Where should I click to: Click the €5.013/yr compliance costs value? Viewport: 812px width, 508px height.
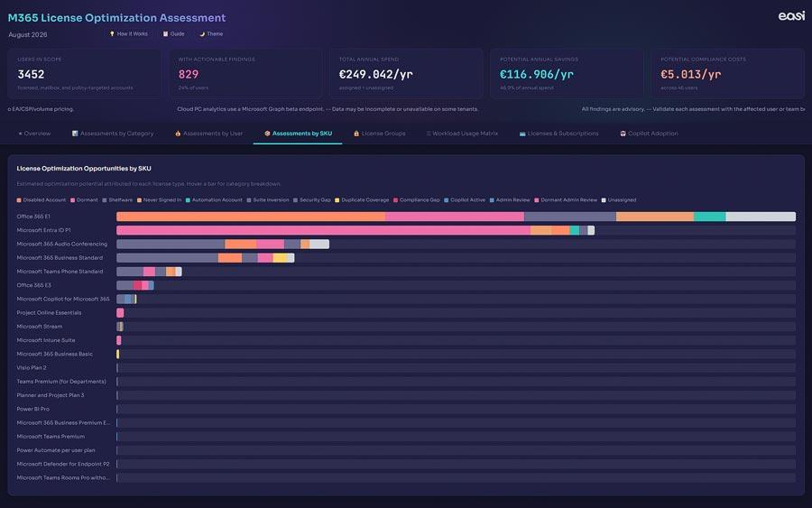(x=691, y=75)
